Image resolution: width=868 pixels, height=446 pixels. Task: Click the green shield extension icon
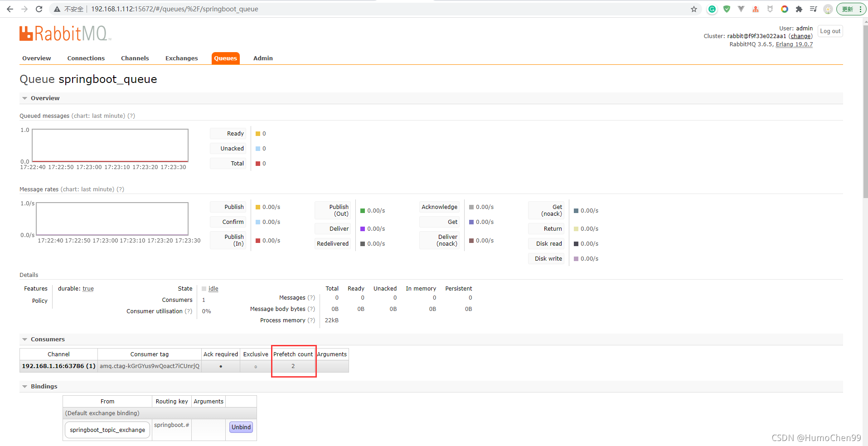click(x=727, y=9)
